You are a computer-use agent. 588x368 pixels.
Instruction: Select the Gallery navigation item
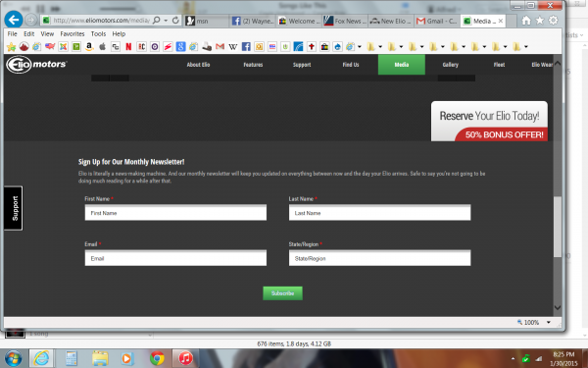tap(450, 65)
